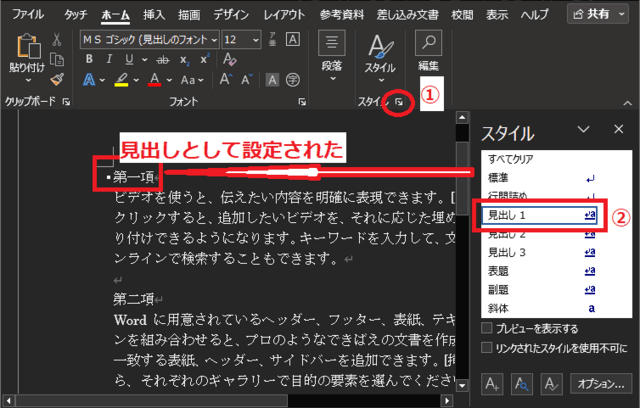Click the red font color button
The image size is (640, 408).
pos(154,80)
